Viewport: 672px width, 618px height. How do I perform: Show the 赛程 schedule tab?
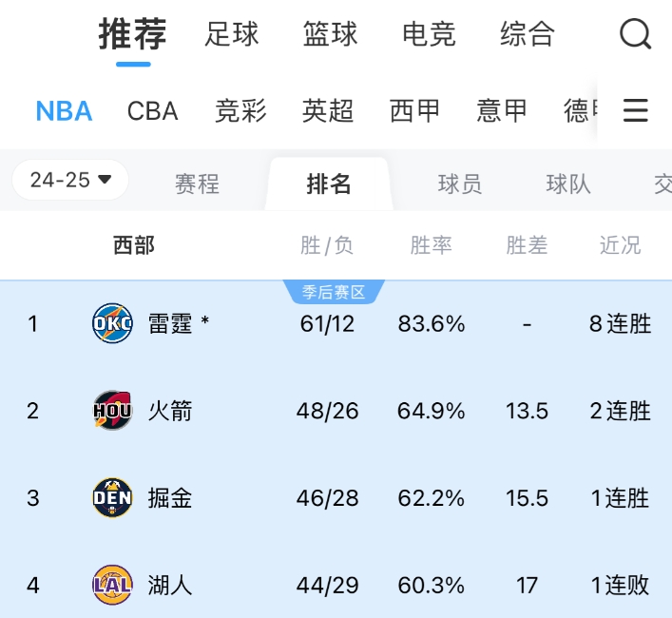pos(198,183)
